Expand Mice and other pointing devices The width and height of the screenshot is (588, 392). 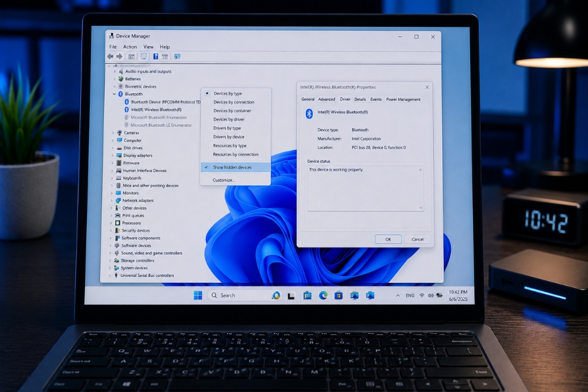pyautogui.click(x=111, y=186)
